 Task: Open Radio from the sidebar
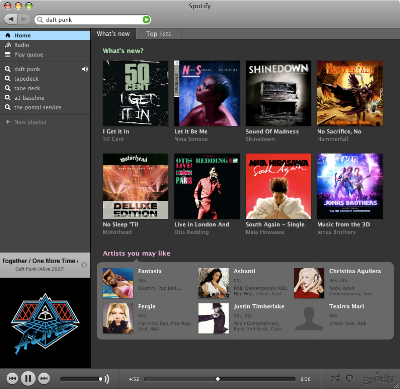pos(45,45)
